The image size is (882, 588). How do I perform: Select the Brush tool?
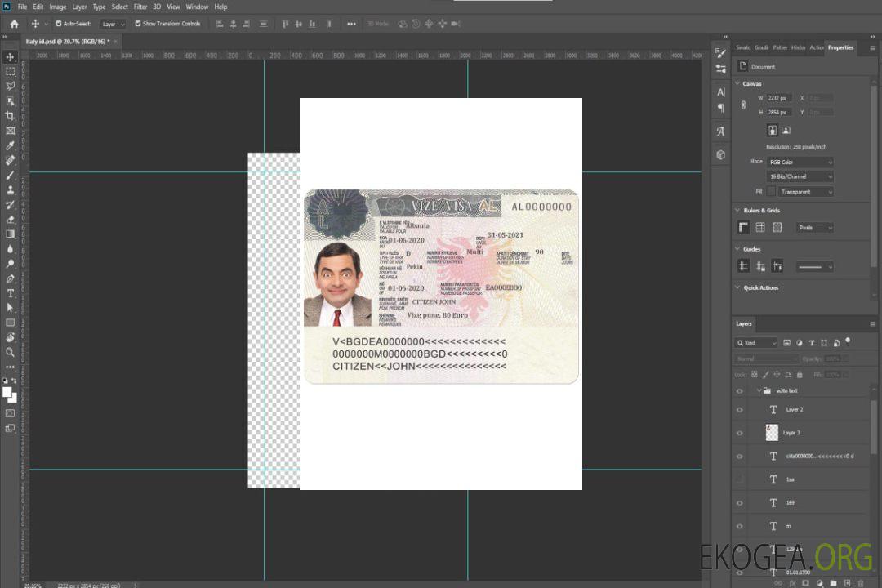coord(10,175)
